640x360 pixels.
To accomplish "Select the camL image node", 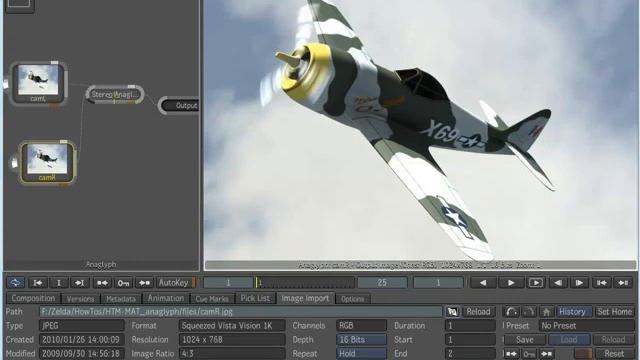I will pyautogui.click(x=38, y=84).
